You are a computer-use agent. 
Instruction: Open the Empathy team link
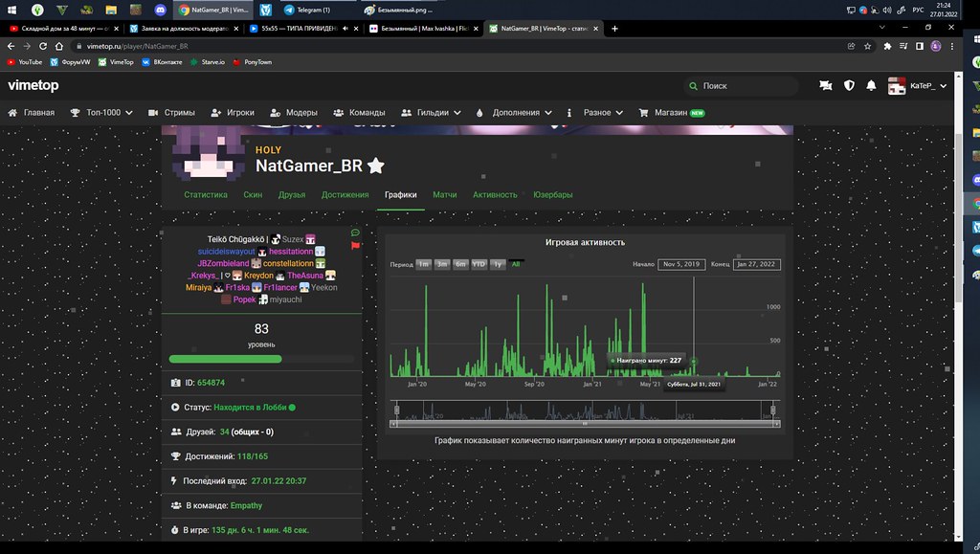tap(246, 505)
